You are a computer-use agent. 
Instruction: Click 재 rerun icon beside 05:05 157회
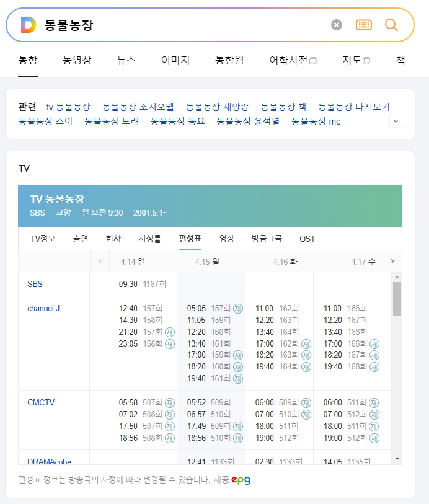238,309
